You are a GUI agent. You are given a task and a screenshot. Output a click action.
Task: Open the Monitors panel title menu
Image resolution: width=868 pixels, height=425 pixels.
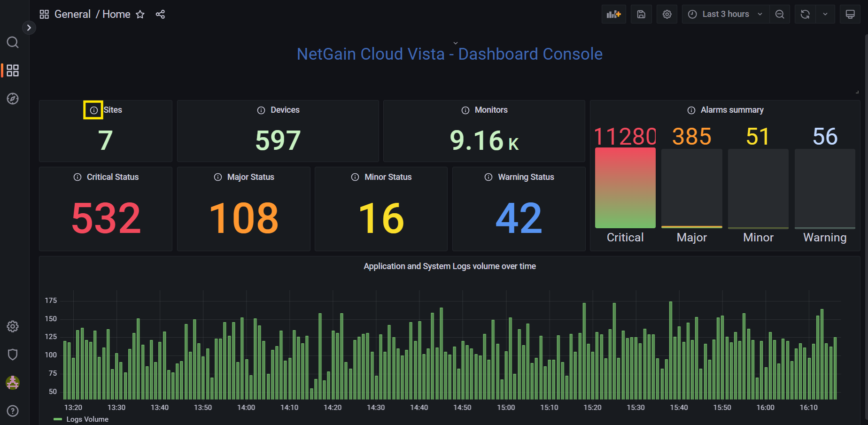pyautogui.click(x=491, y=110)
